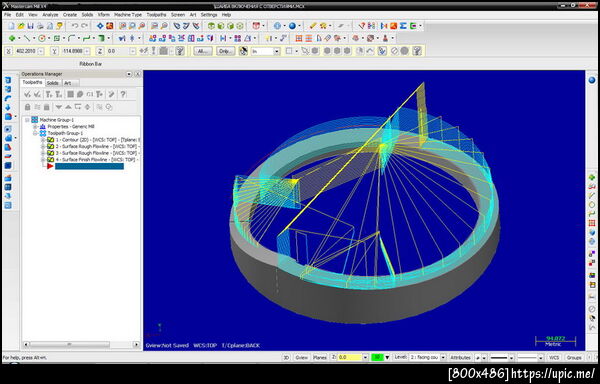Open the line style dropdown in status bar
The width and height of the screenshot is (600, 384).
tap(512, 358)
